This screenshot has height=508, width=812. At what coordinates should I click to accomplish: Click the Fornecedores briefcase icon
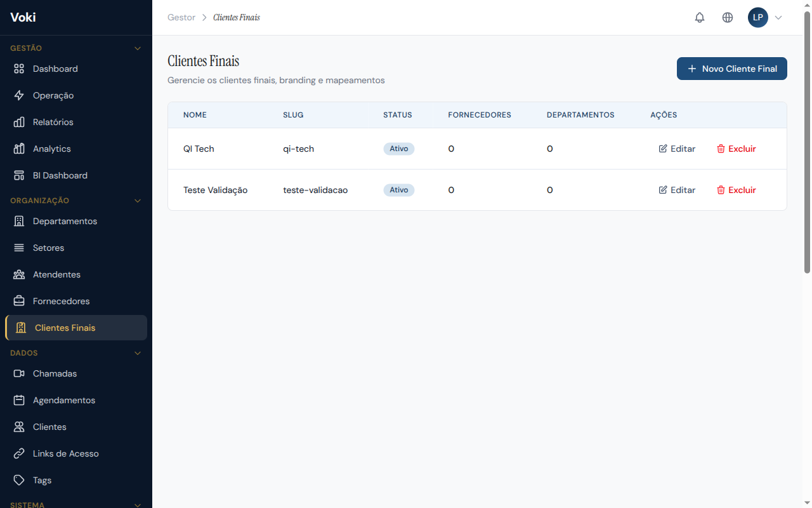click(19, 301)
